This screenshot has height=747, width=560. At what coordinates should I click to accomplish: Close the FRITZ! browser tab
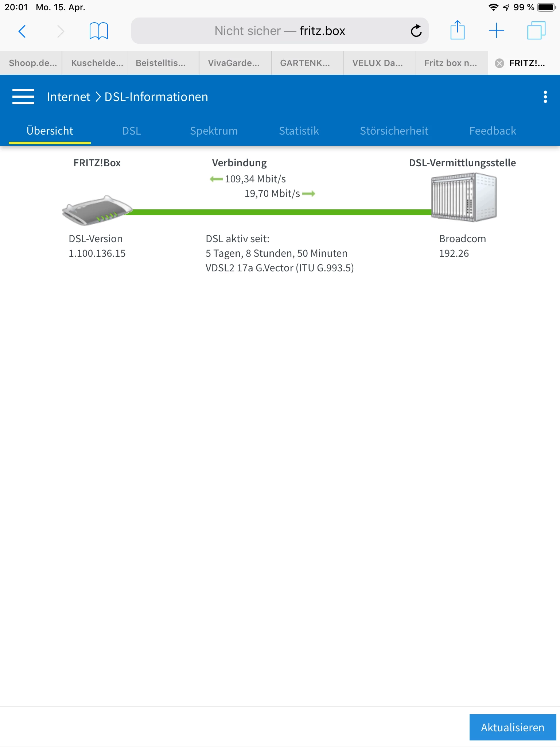click(499, 63)
